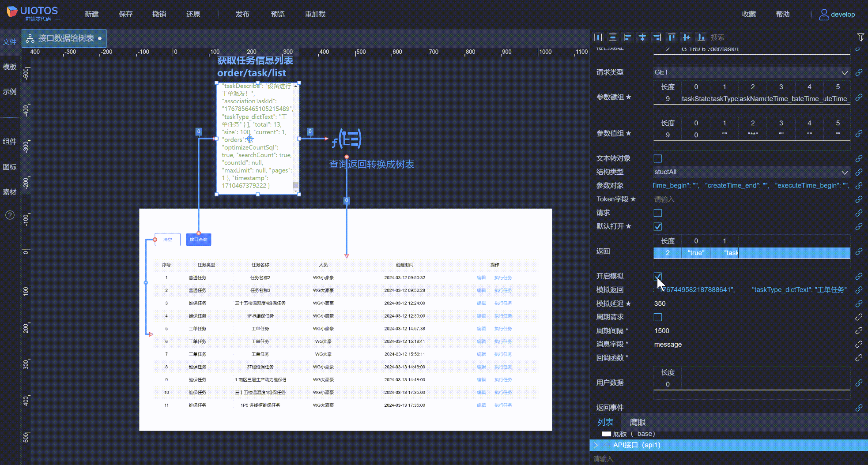The width and height of the screenshot is (868, 465).
Task: Click the develop user name
Action: [843, 15]
